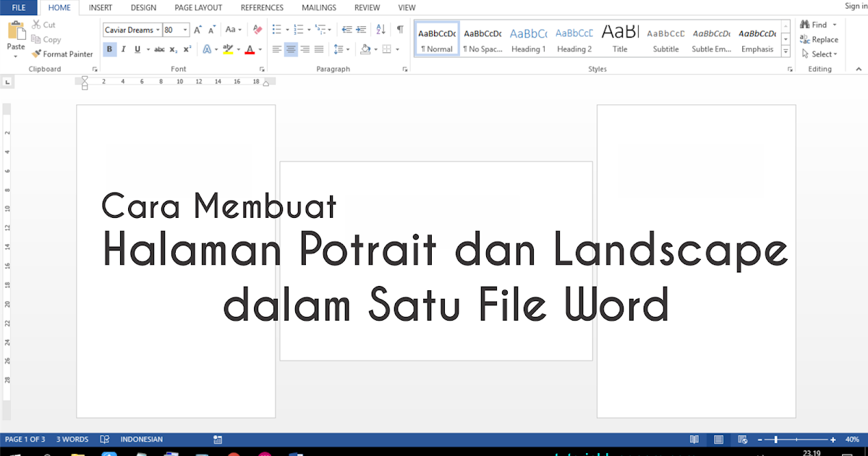Toggle show paragraph marks

click(x=400, y=30)
